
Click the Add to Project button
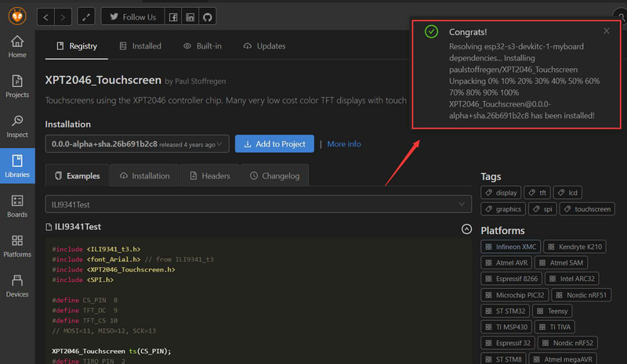click(274, 144)
